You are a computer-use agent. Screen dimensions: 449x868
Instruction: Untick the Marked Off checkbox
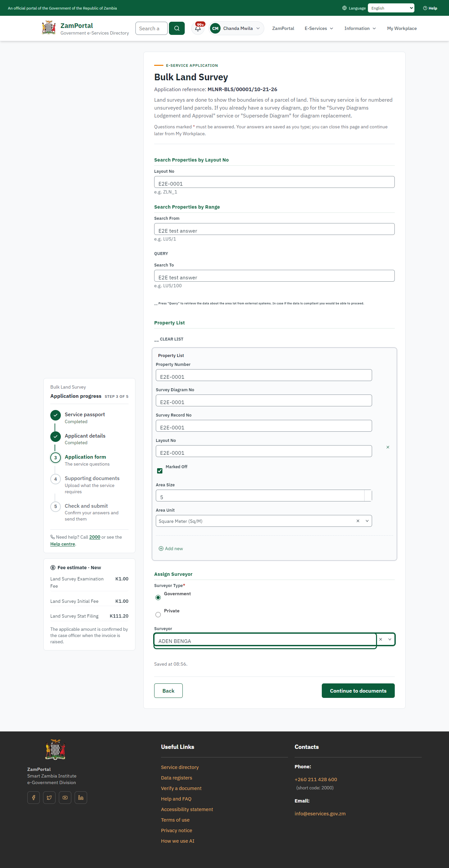click(160, 471)
